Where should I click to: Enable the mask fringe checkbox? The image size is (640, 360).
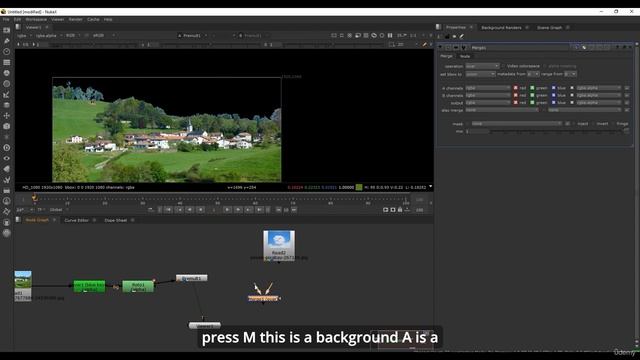pyautogui.click(x=613, y=124)
